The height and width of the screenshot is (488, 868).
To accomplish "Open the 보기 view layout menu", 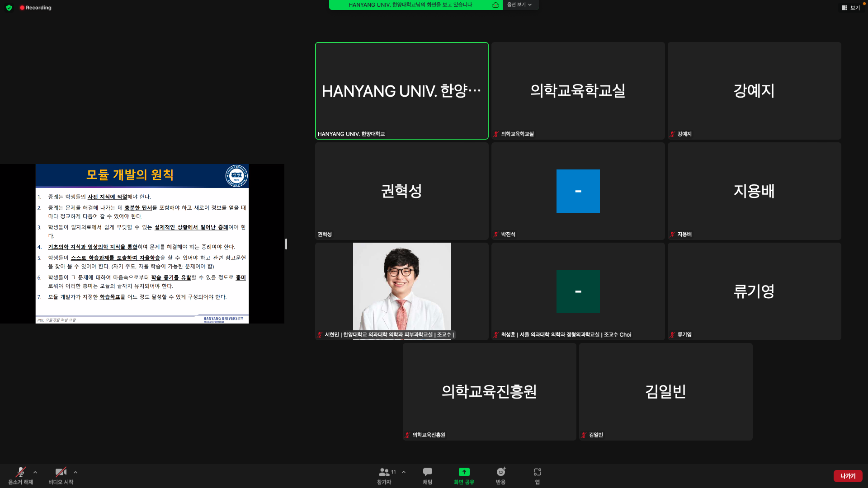I will tap(851, 8).
